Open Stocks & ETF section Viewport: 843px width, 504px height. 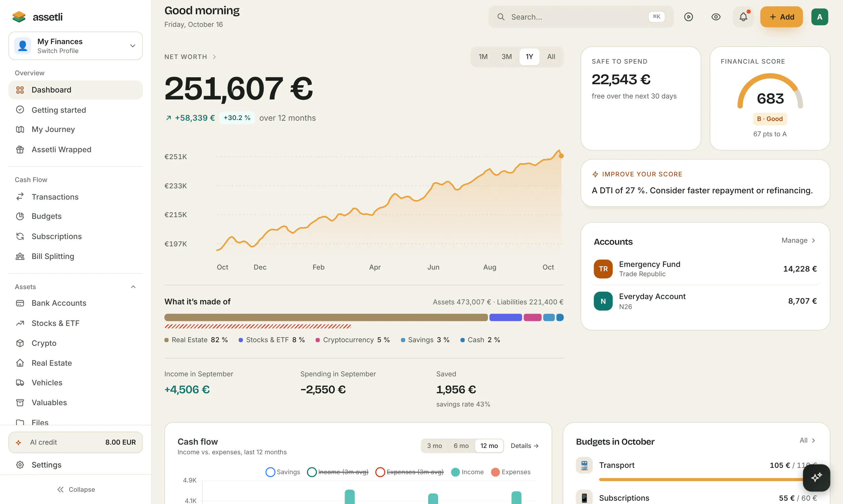[x=75, y=323]
